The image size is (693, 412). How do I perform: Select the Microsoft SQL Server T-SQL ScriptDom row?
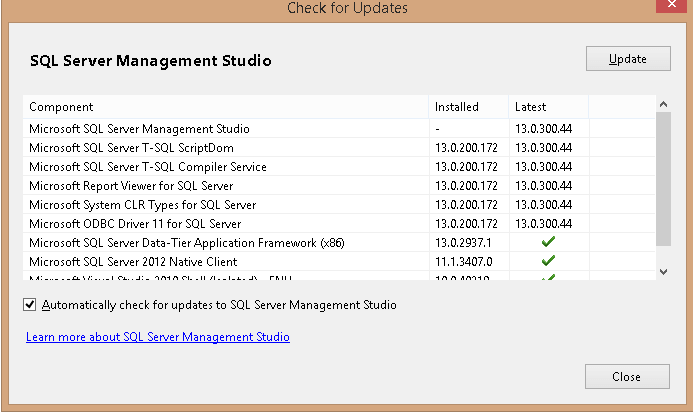pos(339,148)
